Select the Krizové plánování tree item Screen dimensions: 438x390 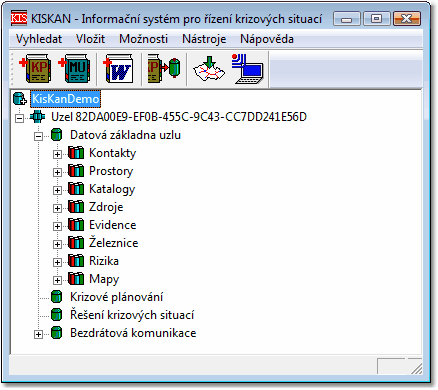pos(116,297)
